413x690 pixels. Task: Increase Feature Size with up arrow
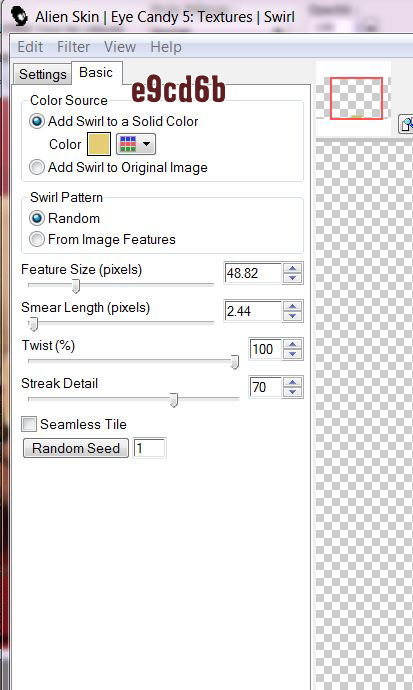tap(292, 268)
